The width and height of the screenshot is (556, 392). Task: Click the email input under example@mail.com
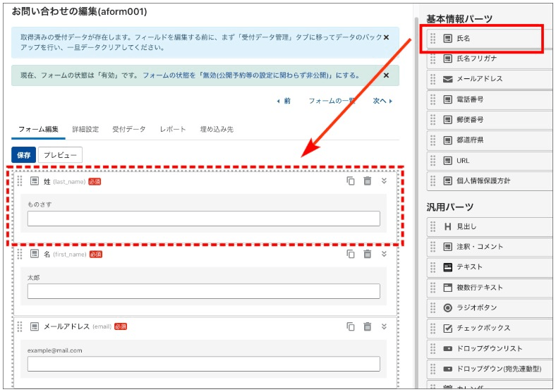click(x=204, y=364)
